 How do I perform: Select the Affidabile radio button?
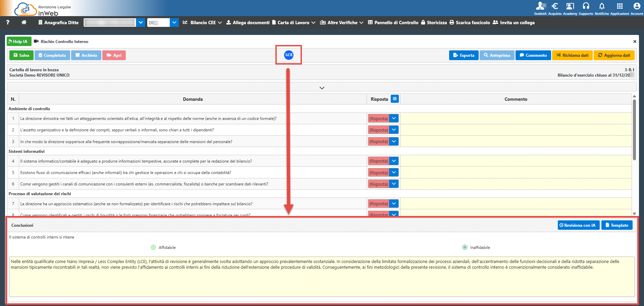click(x=153, y=247)
